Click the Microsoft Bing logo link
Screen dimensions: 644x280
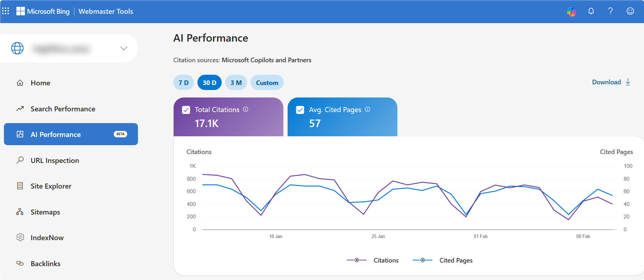coord(43,11)
